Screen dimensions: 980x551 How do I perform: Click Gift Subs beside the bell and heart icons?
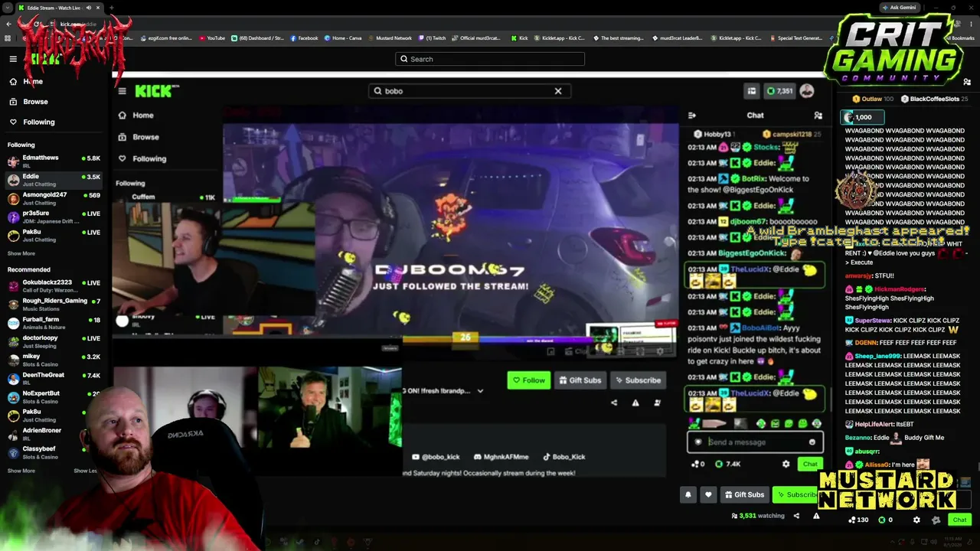(x=744, y=494)
